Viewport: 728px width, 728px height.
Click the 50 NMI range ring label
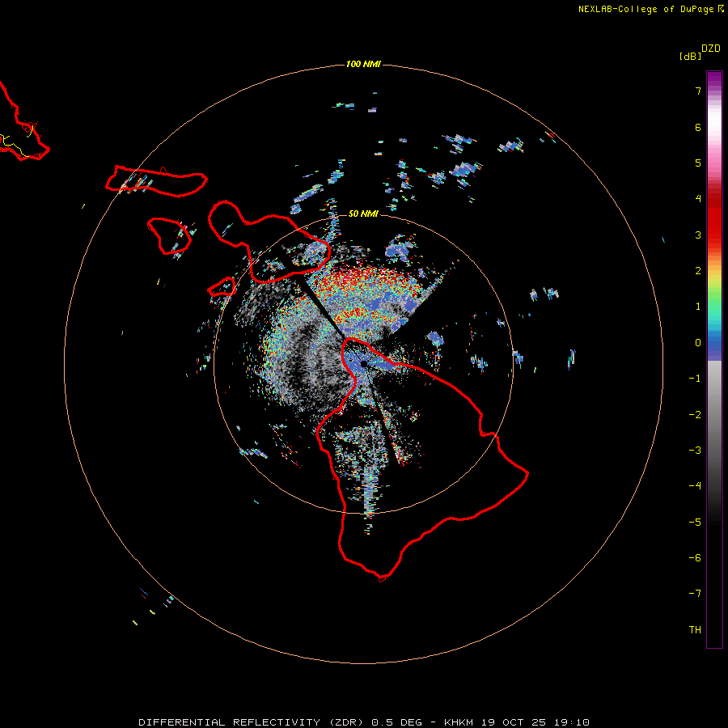tap(363, 214)
